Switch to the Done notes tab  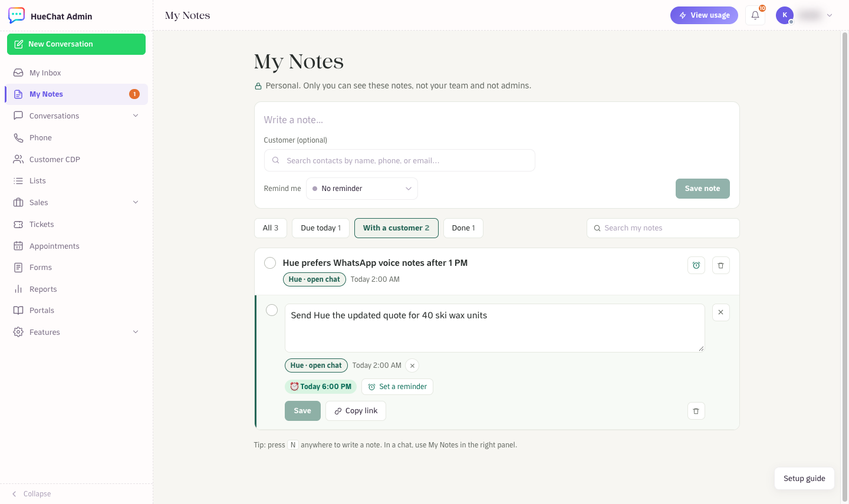pos(463,228)
